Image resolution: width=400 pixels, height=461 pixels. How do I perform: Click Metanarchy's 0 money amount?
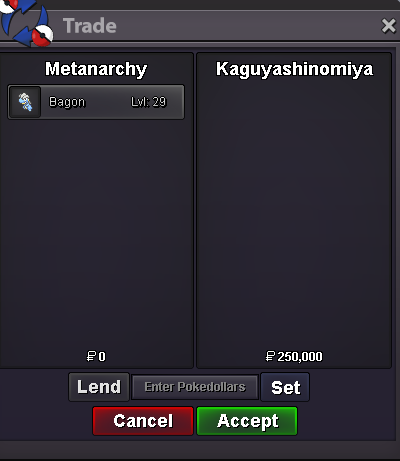pos(102,357)
